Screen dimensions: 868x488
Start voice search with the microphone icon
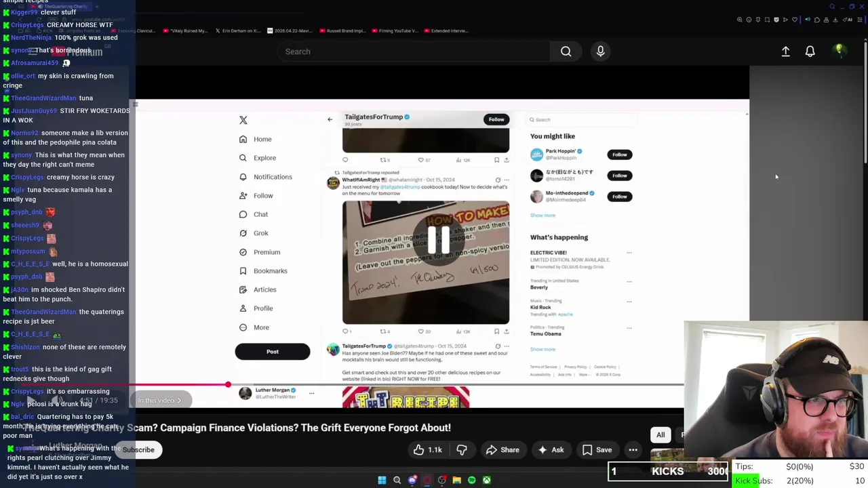(x=600, y=52)
